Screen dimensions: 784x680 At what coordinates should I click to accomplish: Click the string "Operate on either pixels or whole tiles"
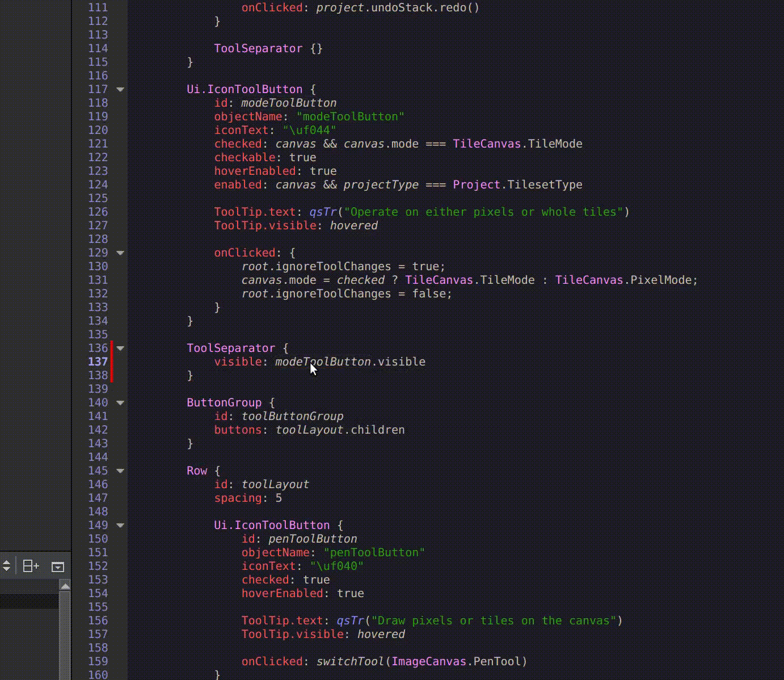pos(483,212)
